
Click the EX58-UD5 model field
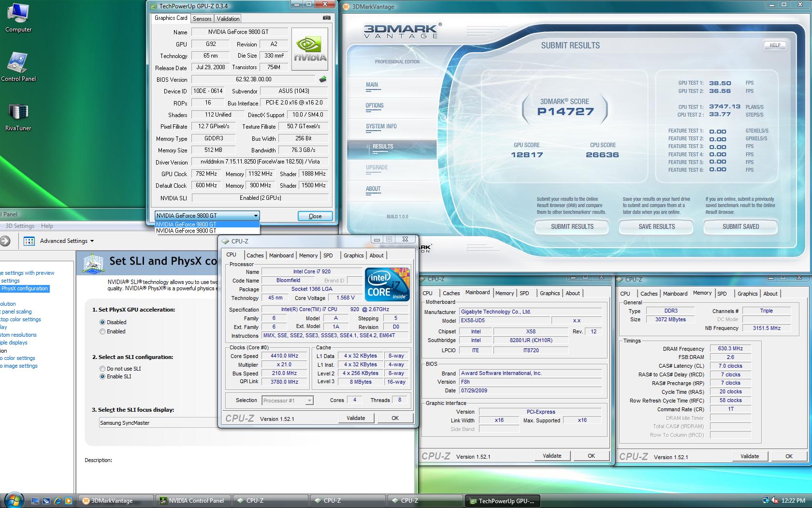click(x=504, y=320)
